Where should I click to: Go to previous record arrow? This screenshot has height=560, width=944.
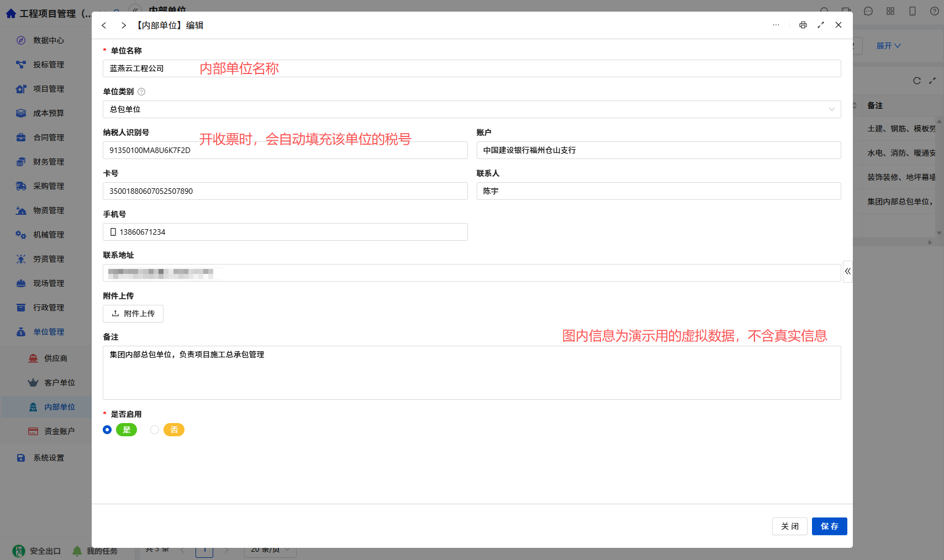point(104,25)
